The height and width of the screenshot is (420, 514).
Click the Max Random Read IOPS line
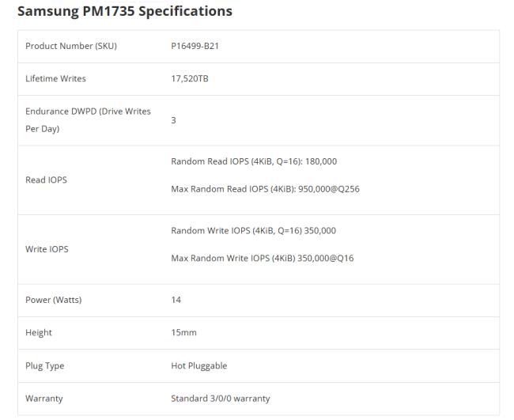[265, 189]
